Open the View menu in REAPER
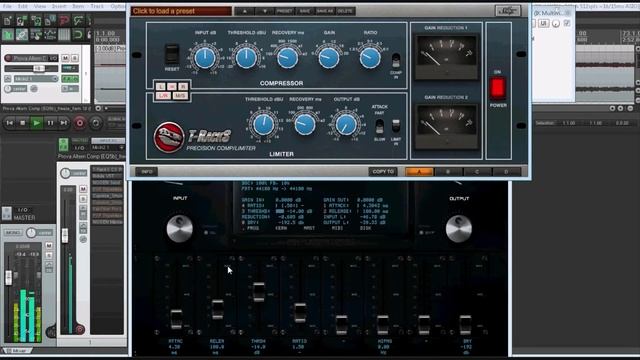This screenshot has width=640, height=360. (x=40, y=6)
